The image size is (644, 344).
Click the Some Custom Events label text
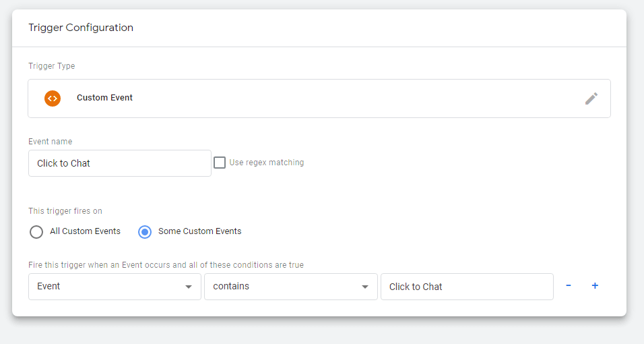click(x=199, y=231)
